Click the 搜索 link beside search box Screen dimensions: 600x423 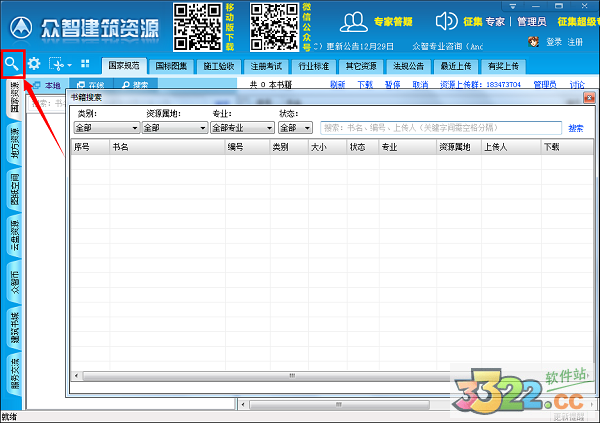[576, 128]
